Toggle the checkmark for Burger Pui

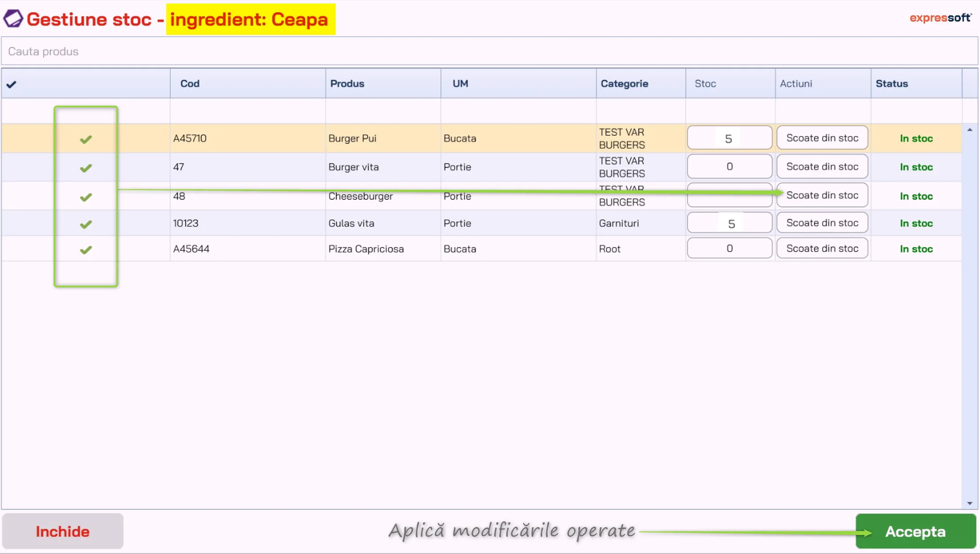[x=86, y=139]
